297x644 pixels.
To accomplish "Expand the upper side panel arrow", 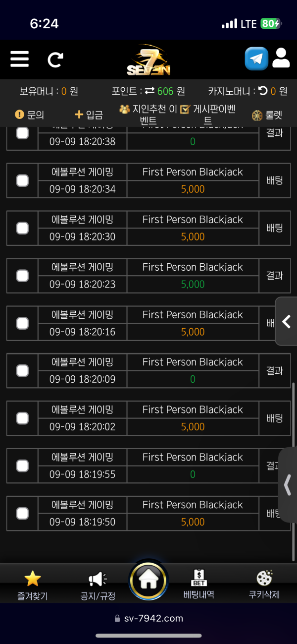I will point(287,322).
